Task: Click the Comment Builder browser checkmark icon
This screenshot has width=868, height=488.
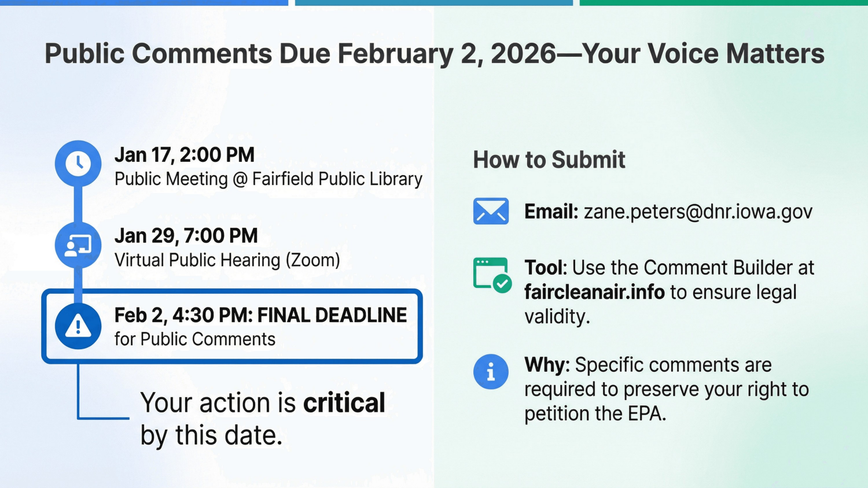Action: pos(492,275)
